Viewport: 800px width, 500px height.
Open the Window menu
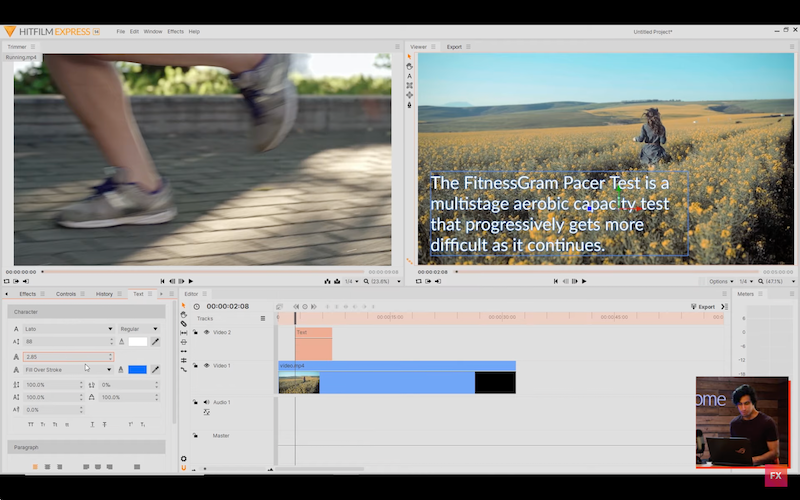pos(153,32)
